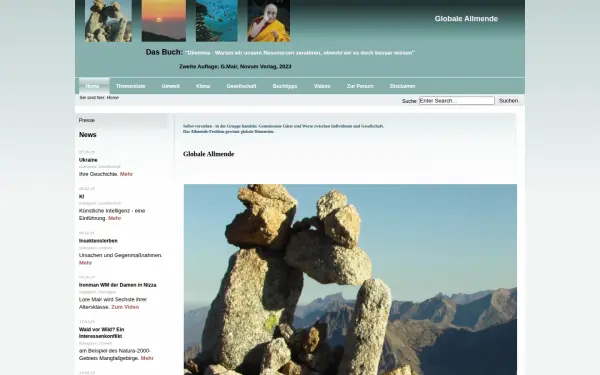This screenshot has width=600, height=375.
Task: Click the 'Globale Allmende' article heading
Action: [209, 154]
